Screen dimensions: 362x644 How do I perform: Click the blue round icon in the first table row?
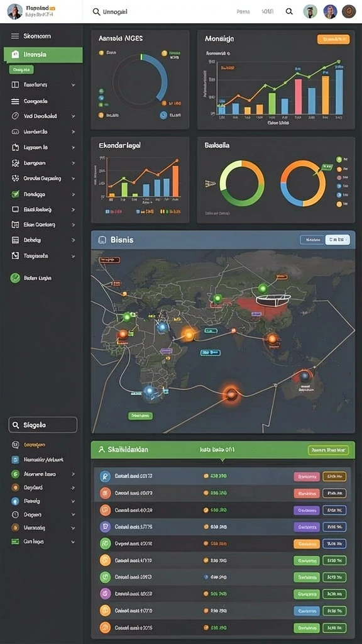click(105, 476)
